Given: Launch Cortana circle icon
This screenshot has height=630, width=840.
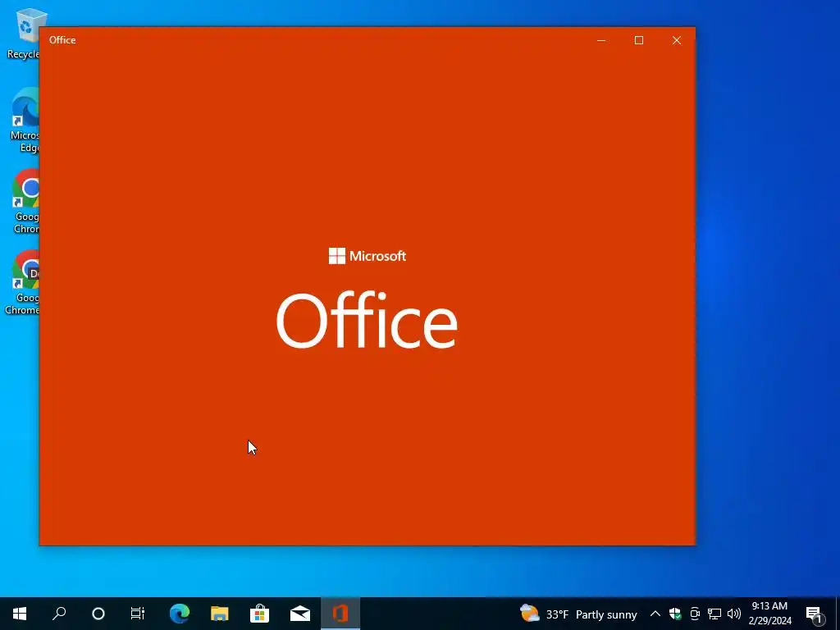Looking at the screenshot, I should (x=98, y=614).
